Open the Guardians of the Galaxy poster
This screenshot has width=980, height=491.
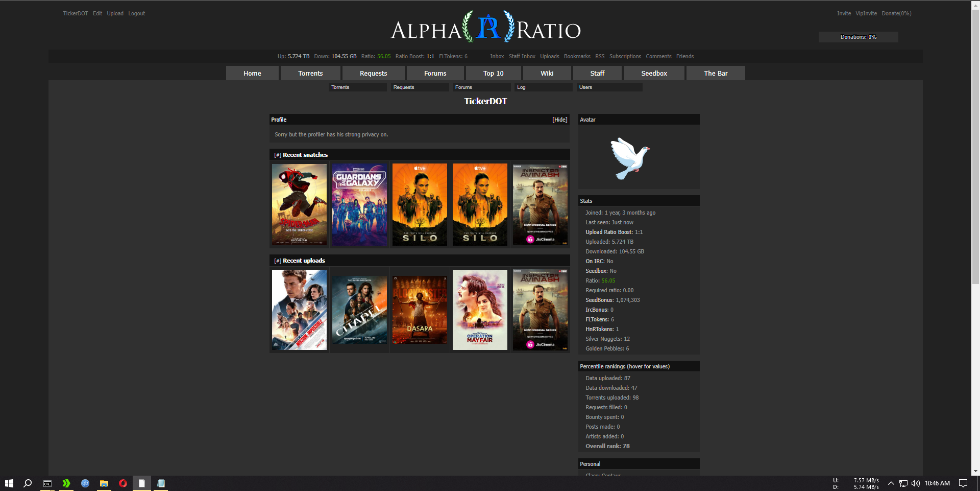pyautogui.click(x=359, y=205)
